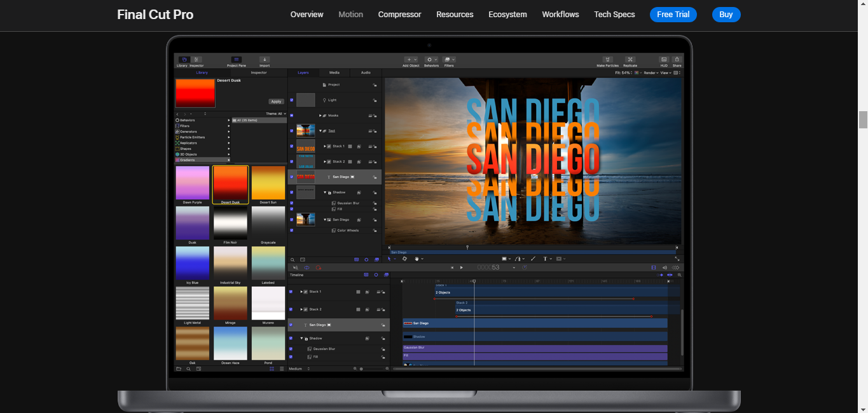Viewport: 868px width, 413px height.
Task: Open the HUD from the toolbar
Action: (x=664, y=60)
